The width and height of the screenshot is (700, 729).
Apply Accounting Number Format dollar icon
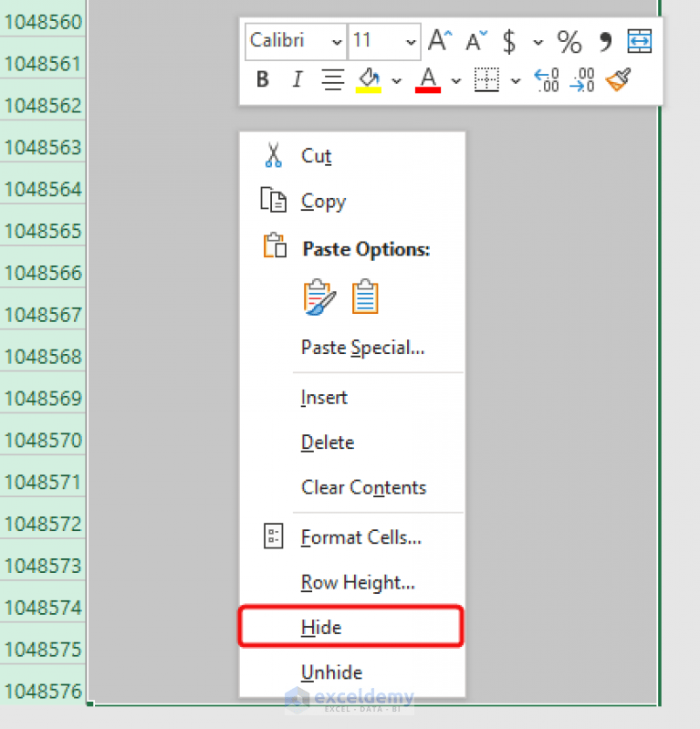point(509,41)
